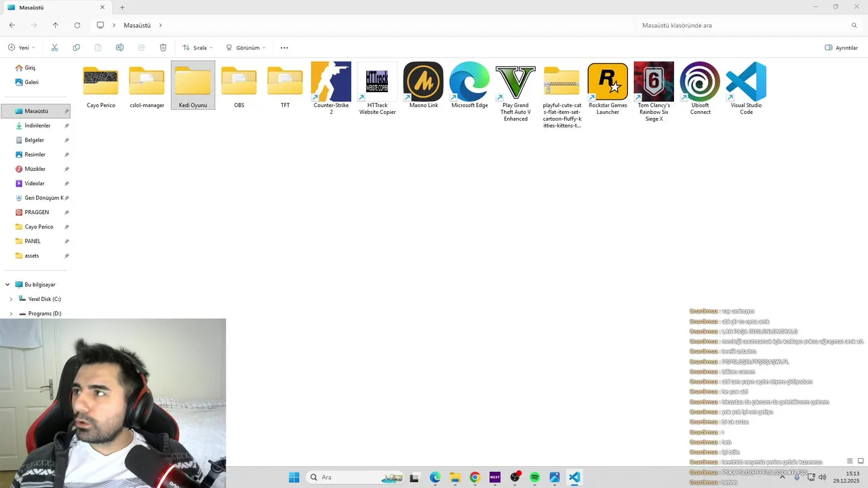This screenshot has width=868, height=488.
Task: Click the Paste clipboard icon in toolbar
Action: coord(98,47)
